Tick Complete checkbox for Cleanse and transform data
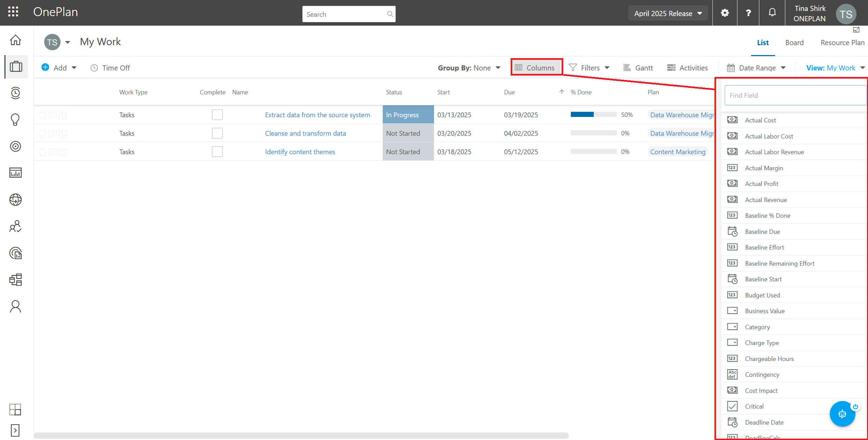868x440 pixels. [217, 133]
